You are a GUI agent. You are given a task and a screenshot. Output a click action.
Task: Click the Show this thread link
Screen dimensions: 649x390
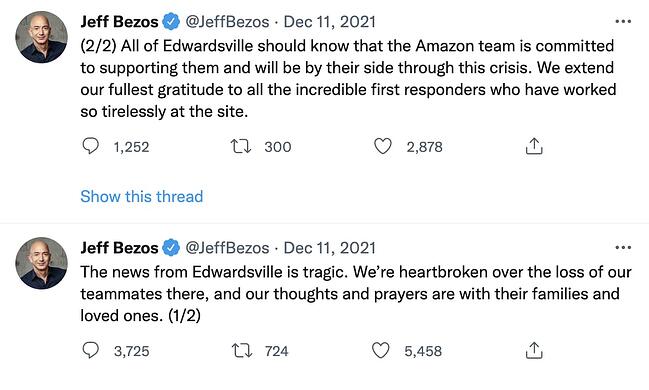[x=142, y=196]
